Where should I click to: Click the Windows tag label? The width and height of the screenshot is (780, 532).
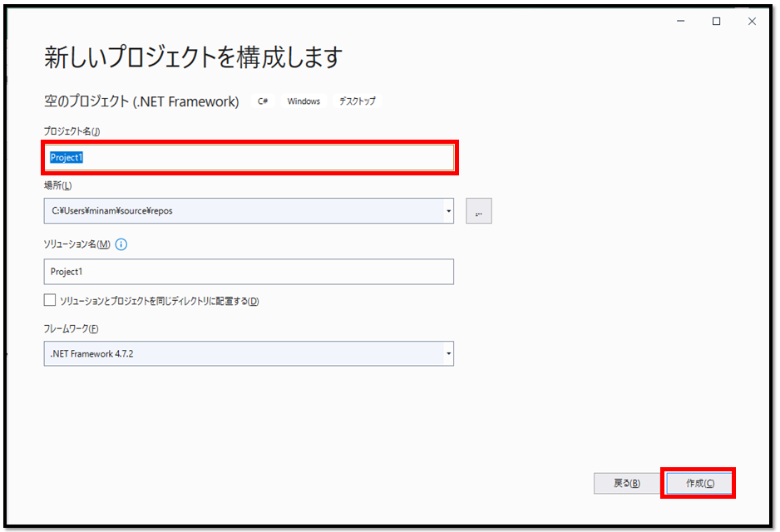point(304,101)
